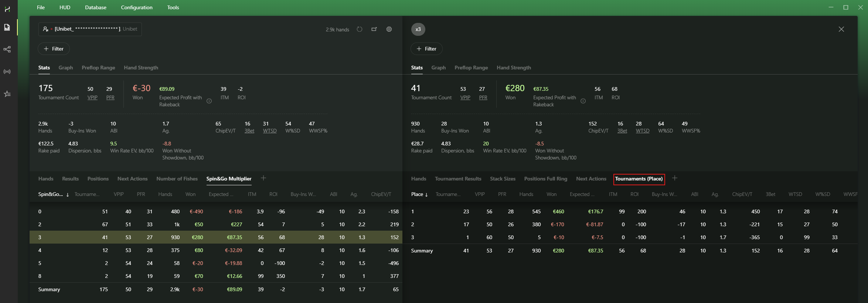Show info for left Expected Profit with Rakeback
Image resolution: width=868 pixels, height=303 pixels.
209,101
